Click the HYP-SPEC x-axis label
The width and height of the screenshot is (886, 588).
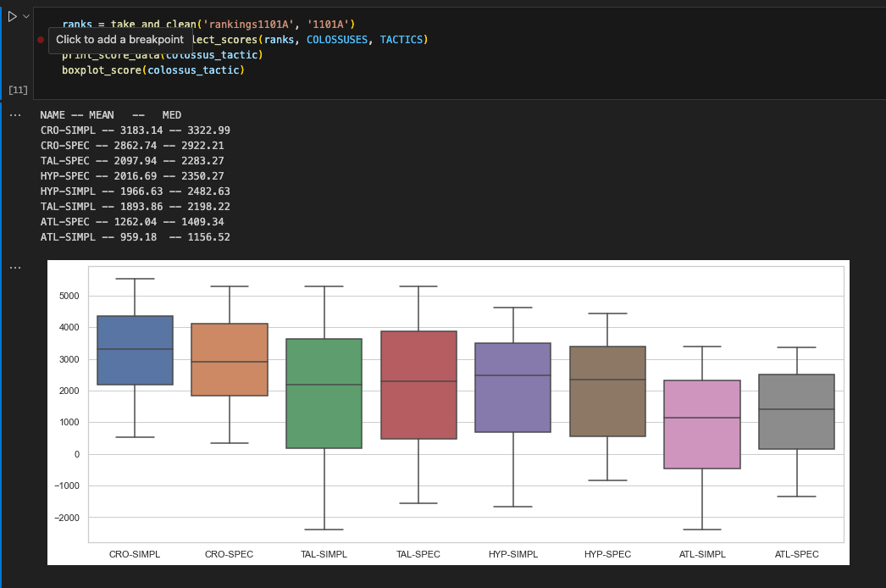pos(607,555)
